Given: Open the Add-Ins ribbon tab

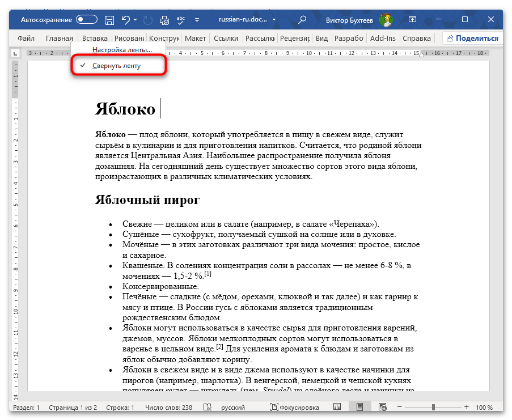Looking at the screenshot, I should pos(383,38).
